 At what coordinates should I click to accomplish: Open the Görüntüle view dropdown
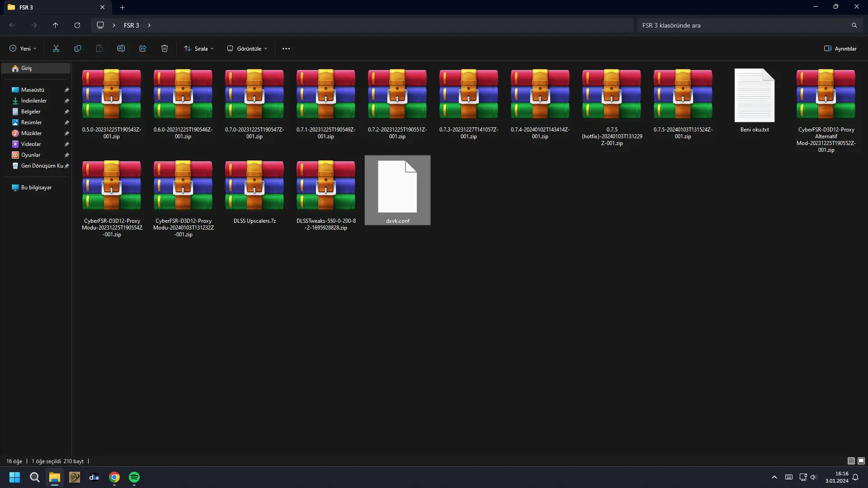pyautogui.click(x=247, y=48)
